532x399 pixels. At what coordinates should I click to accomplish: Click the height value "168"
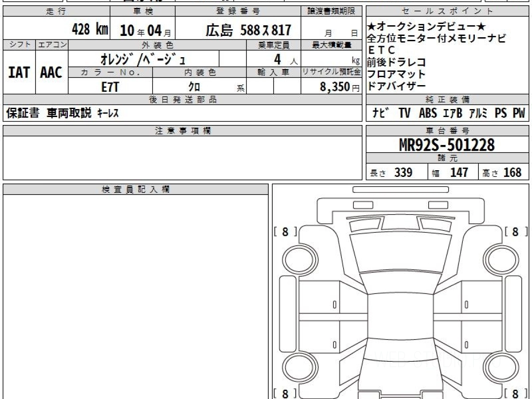512,172
